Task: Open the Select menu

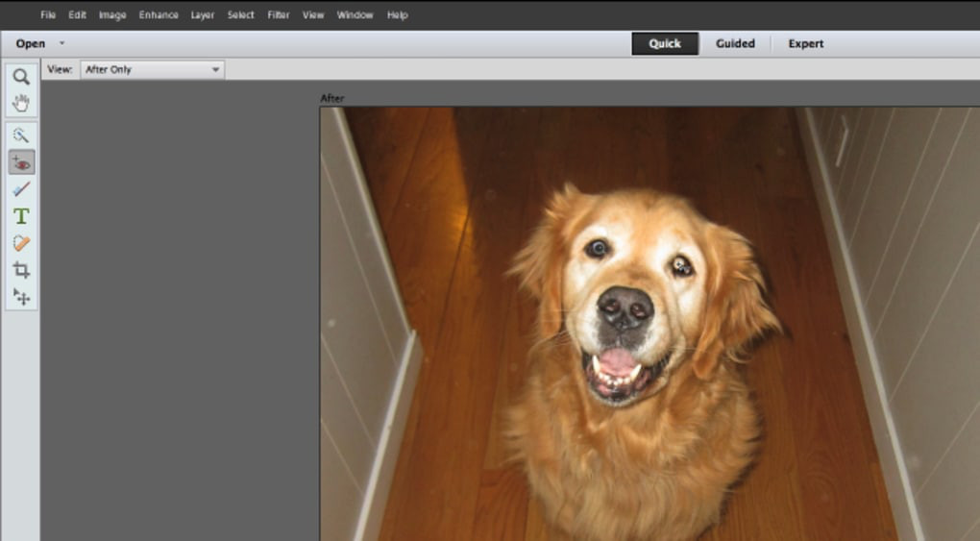Action: click(x=240, y=15)
